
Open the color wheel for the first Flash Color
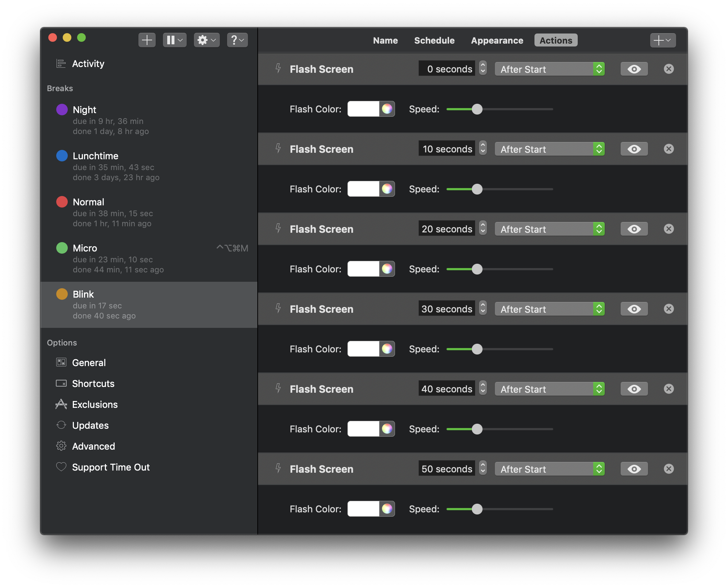coord(387,109)
